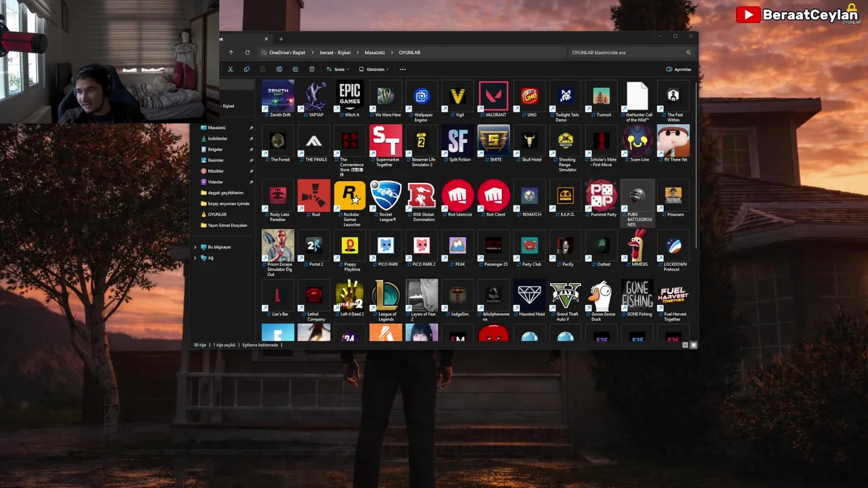Open the We Were Here shortcut
The width and height of the screenshot is (868, 488).
pos(386,96)
